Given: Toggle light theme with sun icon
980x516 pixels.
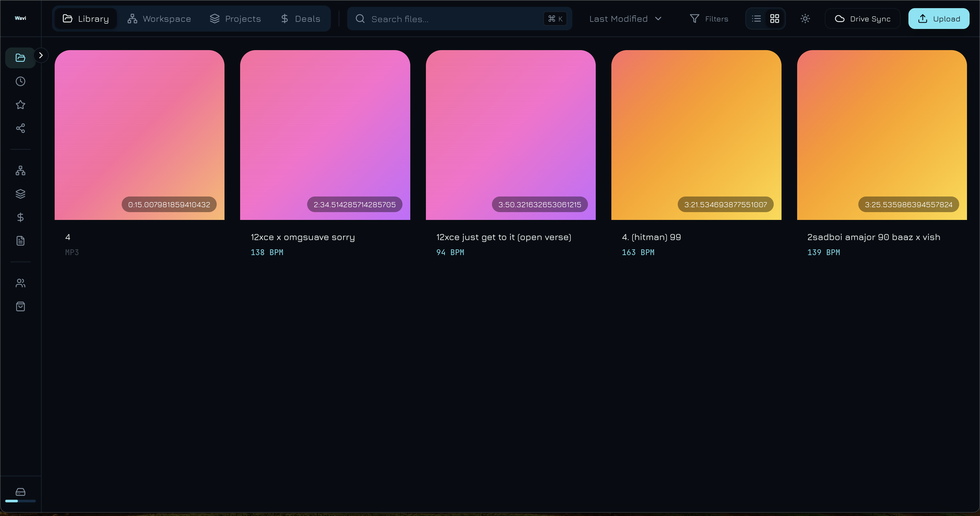Looking at the screenshot, I should click(x=805, y=19).
